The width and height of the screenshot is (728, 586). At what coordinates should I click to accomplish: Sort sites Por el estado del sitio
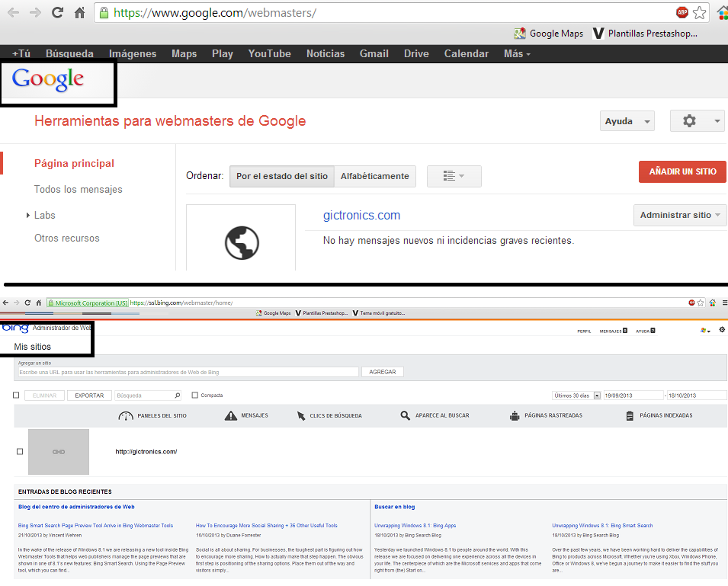(x=282, y=176)
